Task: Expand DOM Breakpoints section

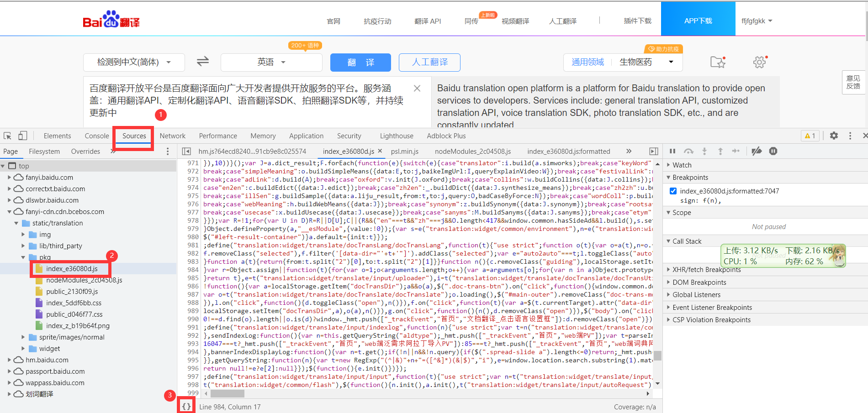Action: [699, 282]
